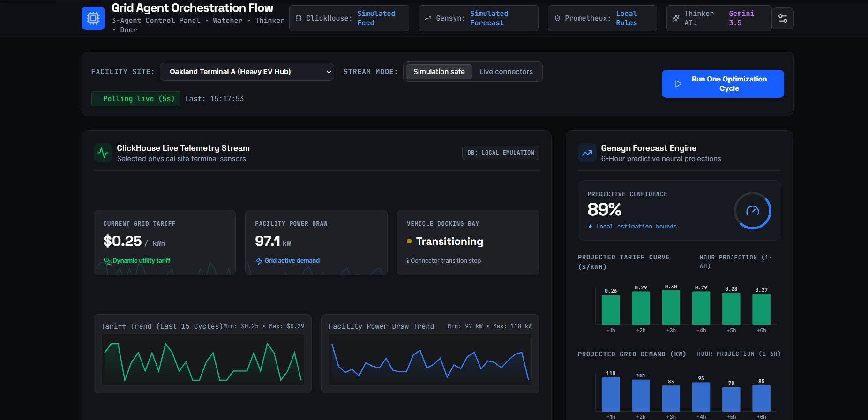The image size is (868, 420).
Task: Run One Optimization Cycle
Action: (723, 84)
